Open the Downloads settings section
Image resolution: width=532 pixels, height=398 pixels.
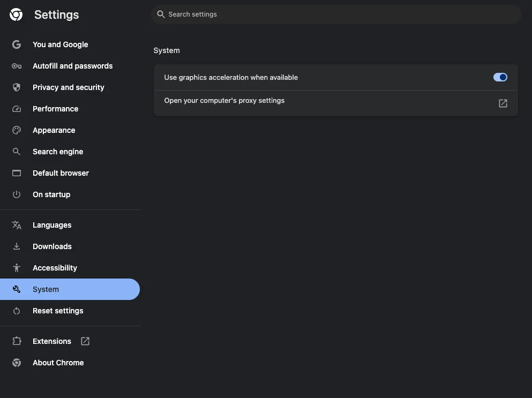pos(52,246)
